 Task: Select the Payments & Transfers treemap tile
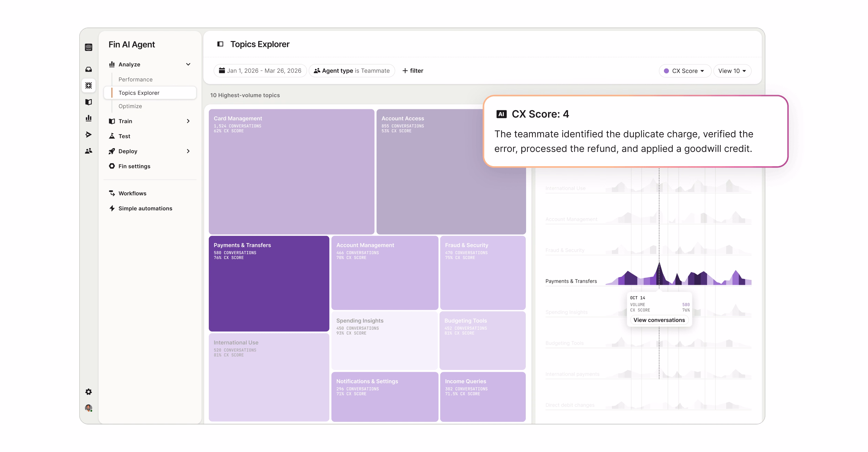269,283
